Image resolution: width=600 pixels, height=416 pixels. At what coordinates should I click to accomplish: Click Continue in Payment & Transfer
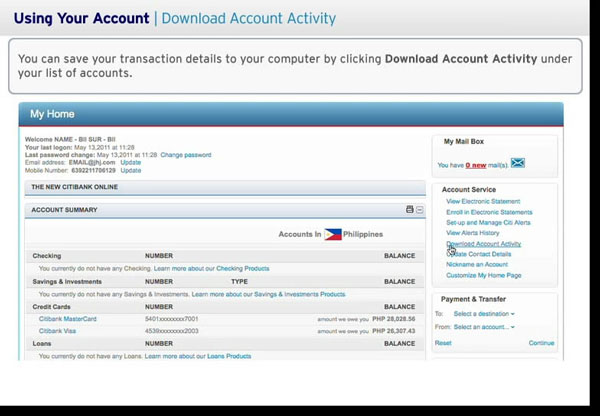(x=541, y=343)
